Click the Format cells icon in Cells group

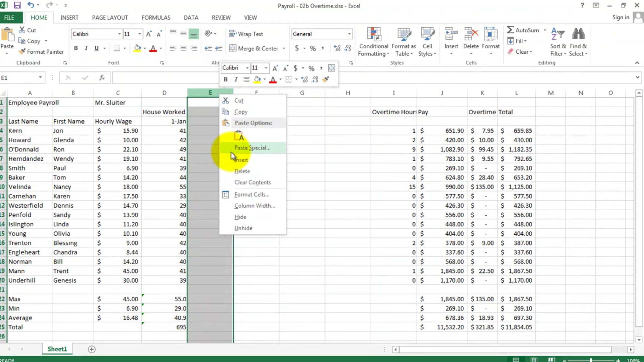tap(491, 34)
